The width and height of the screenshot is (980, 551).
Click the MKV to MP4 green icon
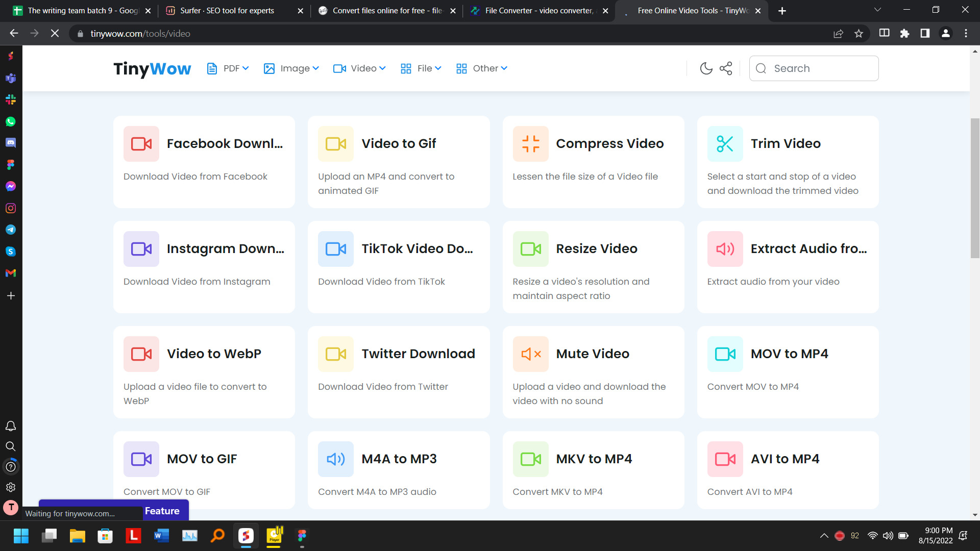[x=531, y=459]
